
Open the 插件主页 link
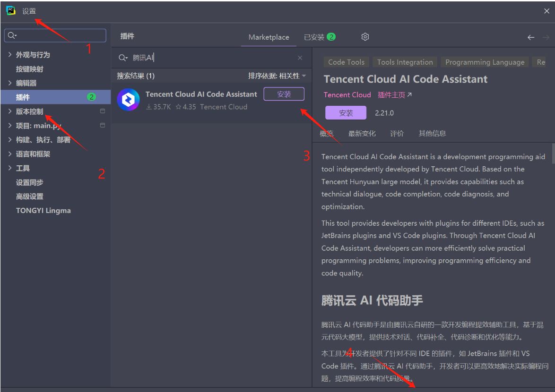coord(395,95)
